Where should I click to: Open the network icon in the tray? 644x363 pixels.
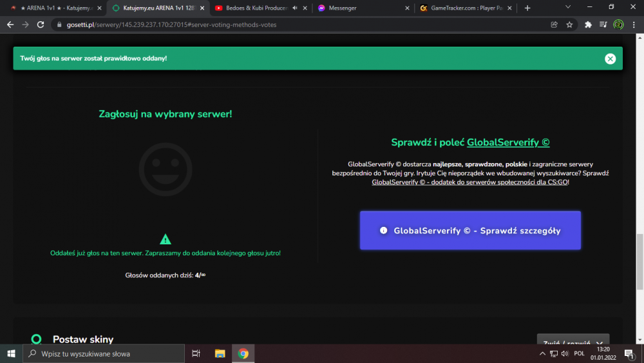pos(554,353)
